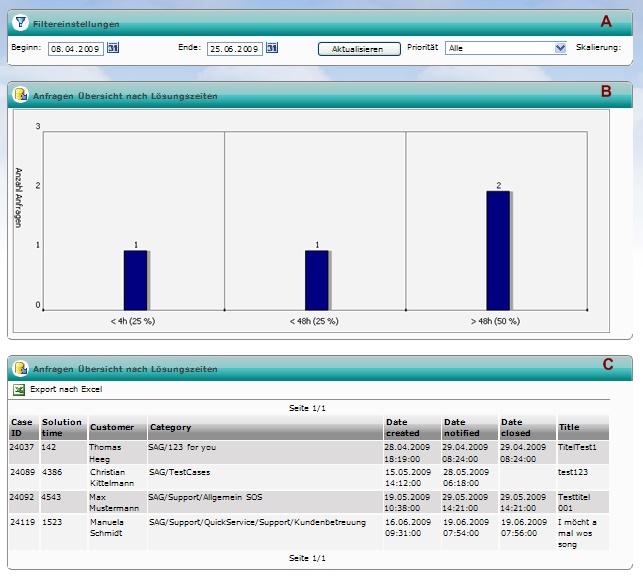The image size is (643, 579).
Task: Sort table by Solution time column
Action: pos(62,428)
